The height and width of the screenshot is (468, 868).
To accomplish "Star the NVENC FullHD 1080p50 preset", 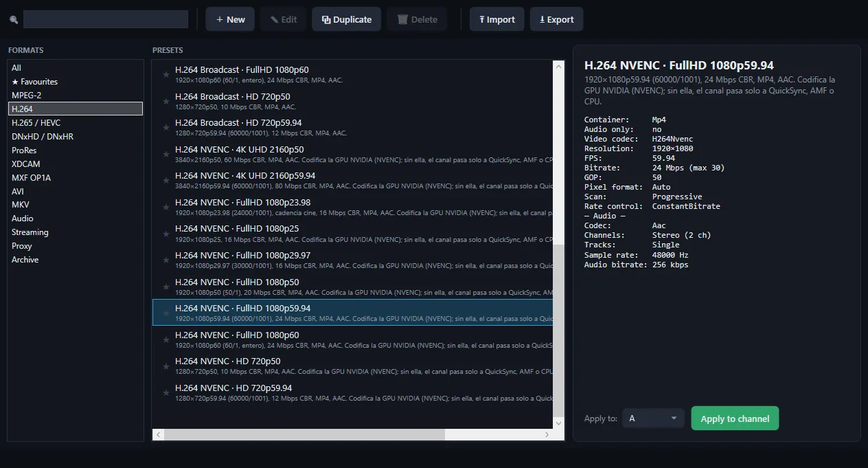I will [165, 287].
